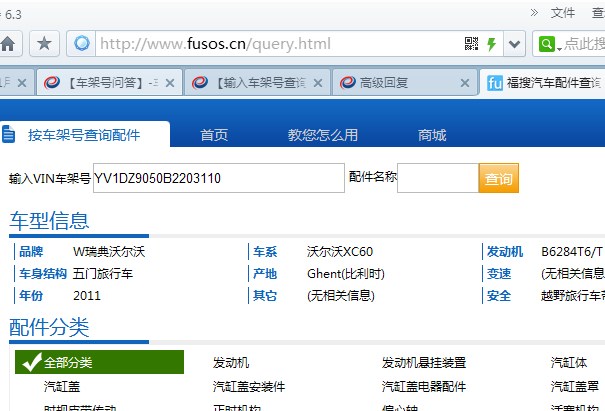
Task: Click the 沃尔沃XC60 车系 value
Action: coord(340,252)
